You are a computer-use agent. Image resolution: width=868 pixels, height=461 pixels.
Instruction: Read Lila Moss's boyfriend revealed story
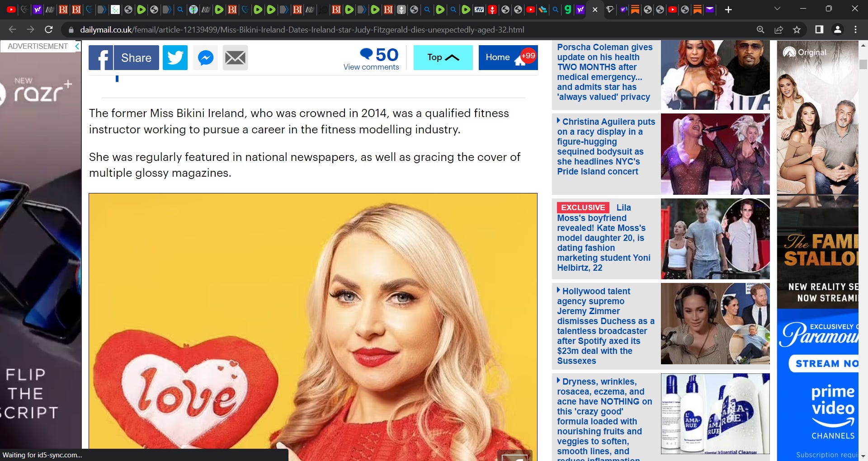604,238
